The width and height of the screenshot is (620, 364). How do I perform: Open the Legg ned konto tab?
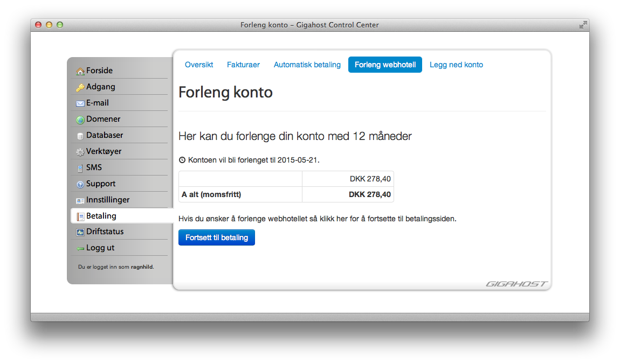point(456,65)
